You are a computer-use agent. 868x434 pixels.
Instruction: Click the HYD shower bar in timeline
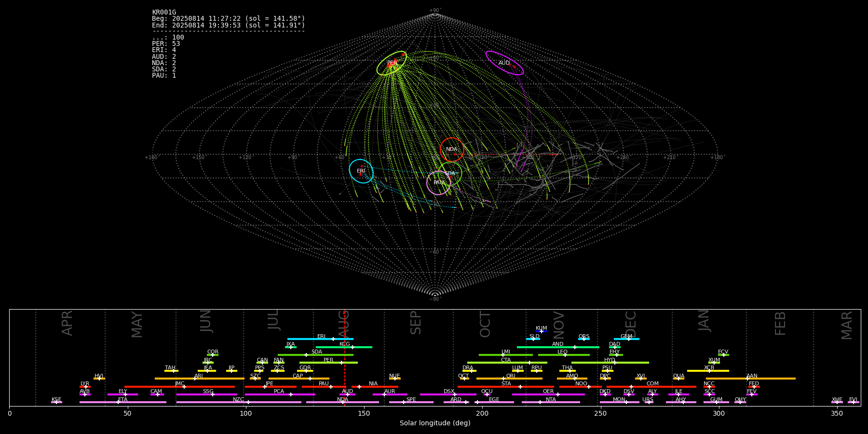click(610, 363)
